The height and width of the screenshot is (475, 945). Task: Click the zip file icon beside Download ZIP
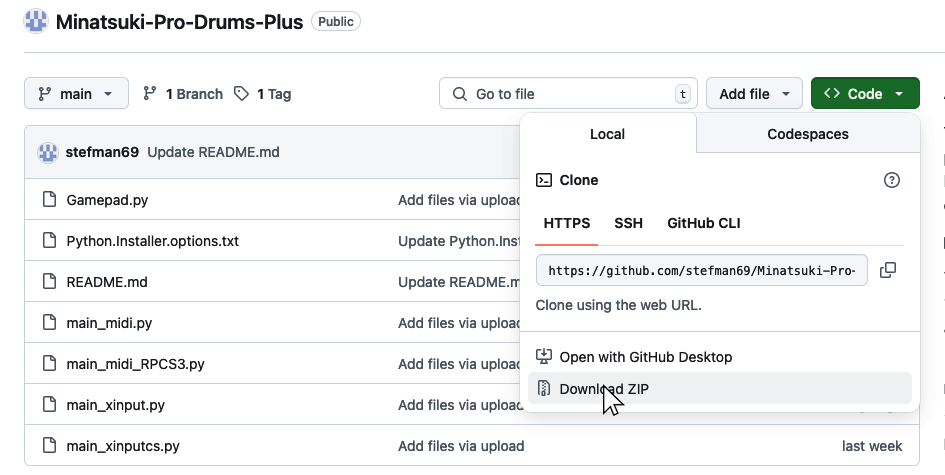point(544,389)
